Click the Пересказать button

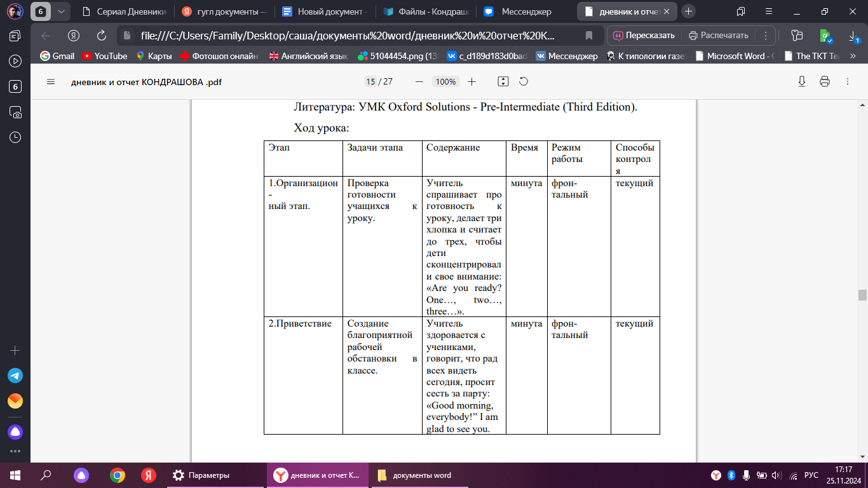coord(643,36)
